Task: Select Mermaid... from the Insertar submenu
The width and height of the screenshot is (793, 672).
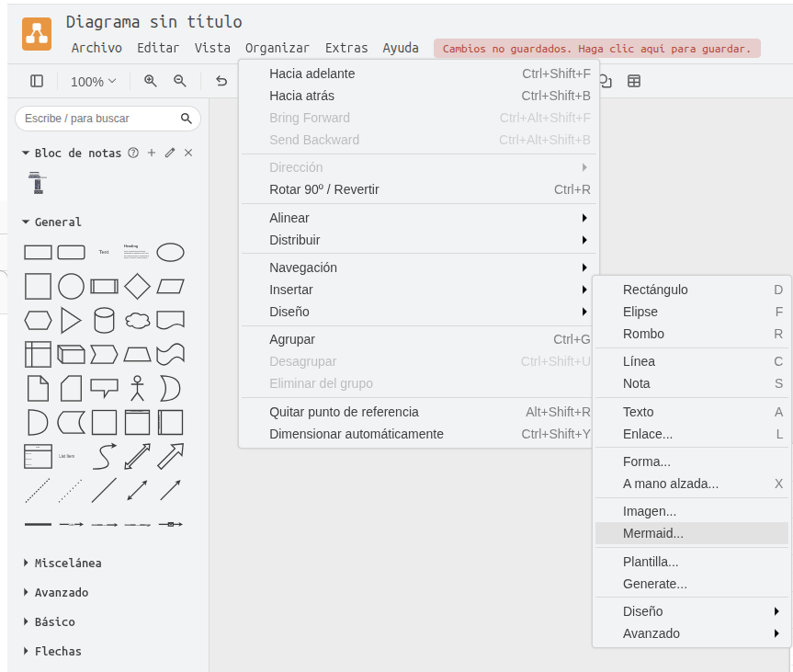Action: (x=653, y=533)
